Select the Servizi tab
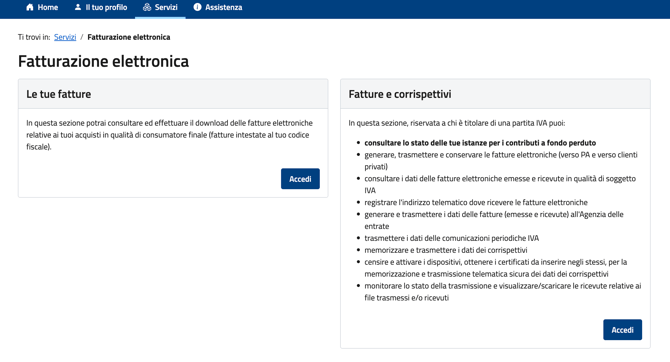This screenshot has width=670, height=362. point(160,8)
